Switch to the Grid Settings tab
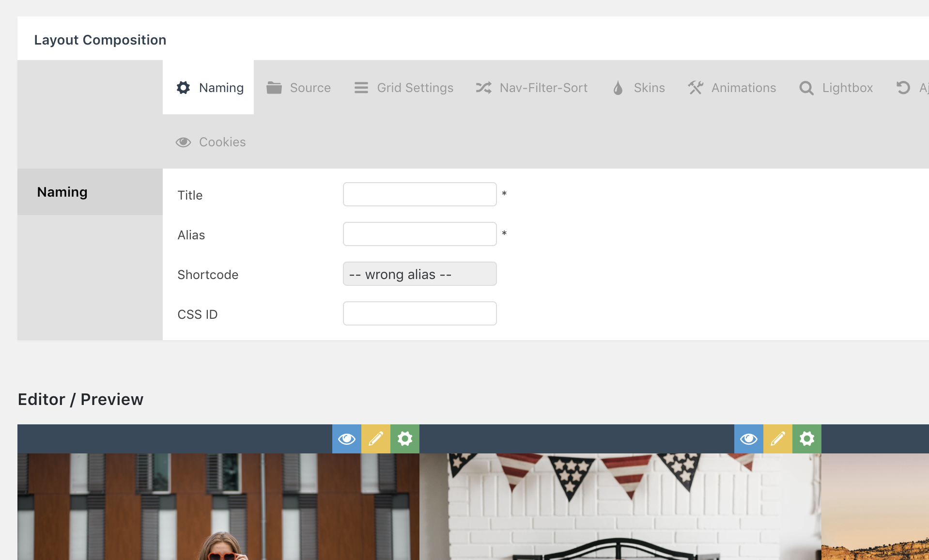This screenshot has height=560, width=929. (x=404, y=88)
